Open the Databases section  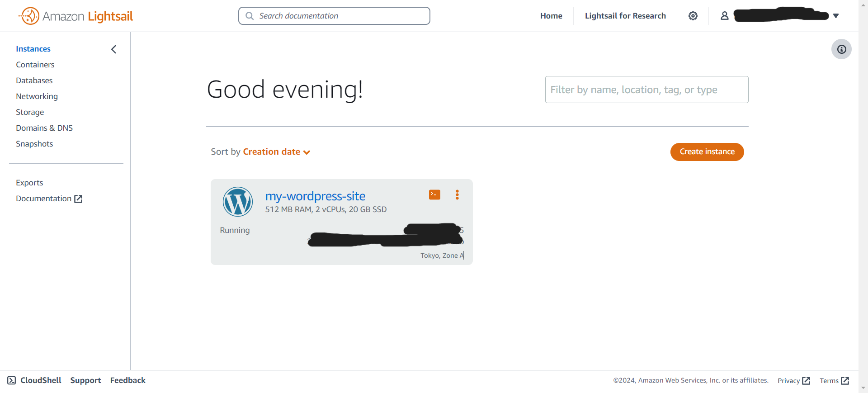pos(34,80)
